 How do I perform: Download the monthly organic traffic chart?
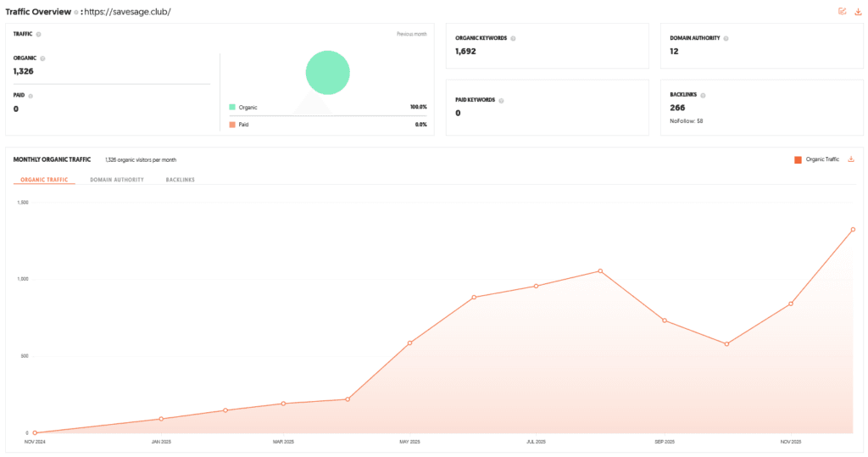[851, 159]
